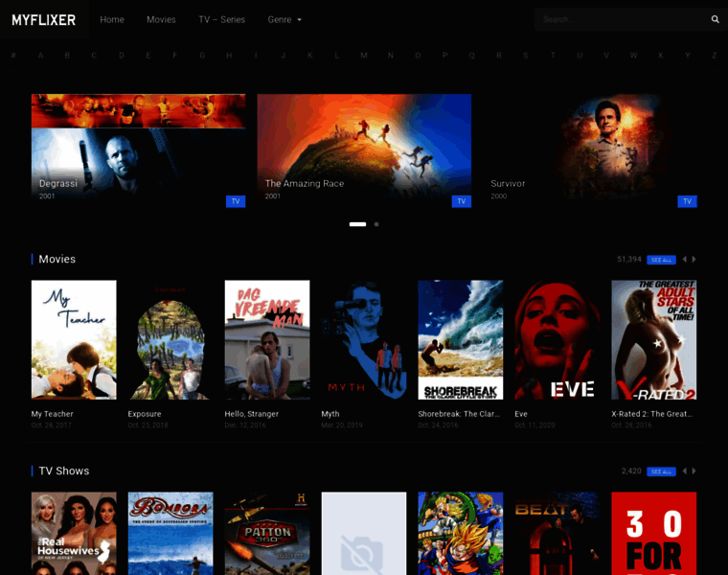The image size is (728, 575).
Task: Open the Exposure movie poster
Action: pyautogui.click(x=171, y=339)
